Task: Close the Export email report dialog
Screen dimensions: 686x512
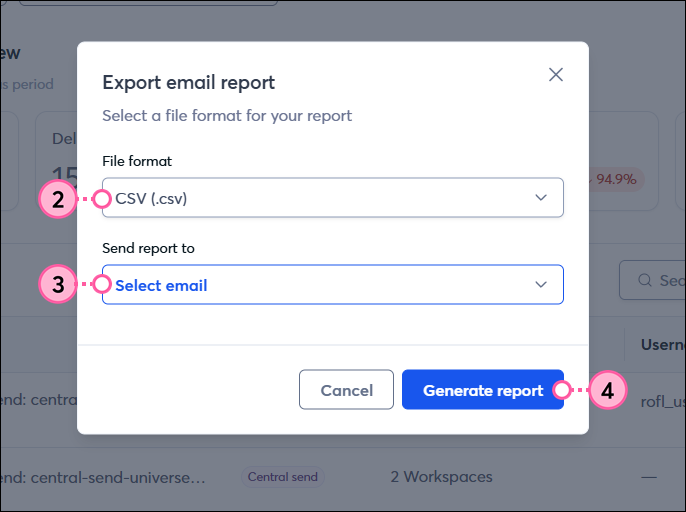Action: pyautogui.click(x=556, y=75)
